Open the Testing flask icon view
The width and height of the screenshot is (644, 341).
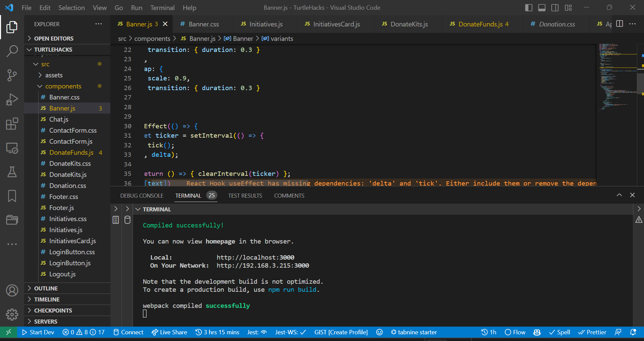12,172
